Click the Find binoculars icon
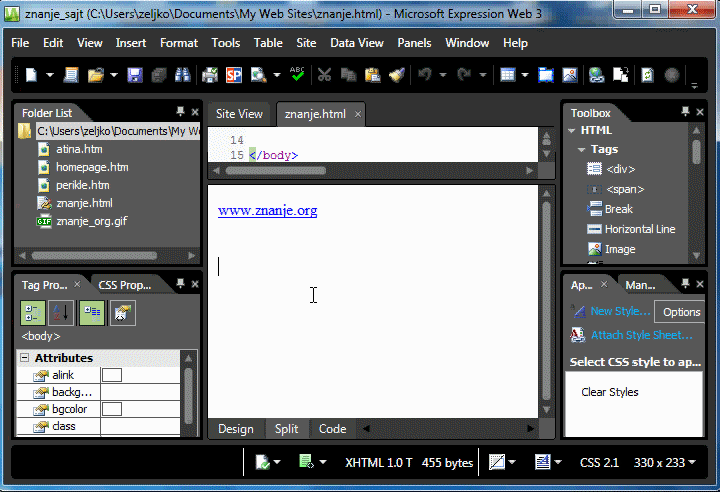This screenshot has width=720, height=492. point(182,75)
